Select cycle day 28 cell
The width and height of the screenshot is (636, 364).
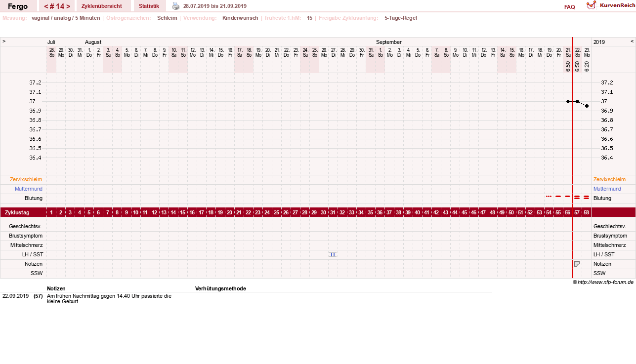tap(305, 212)
